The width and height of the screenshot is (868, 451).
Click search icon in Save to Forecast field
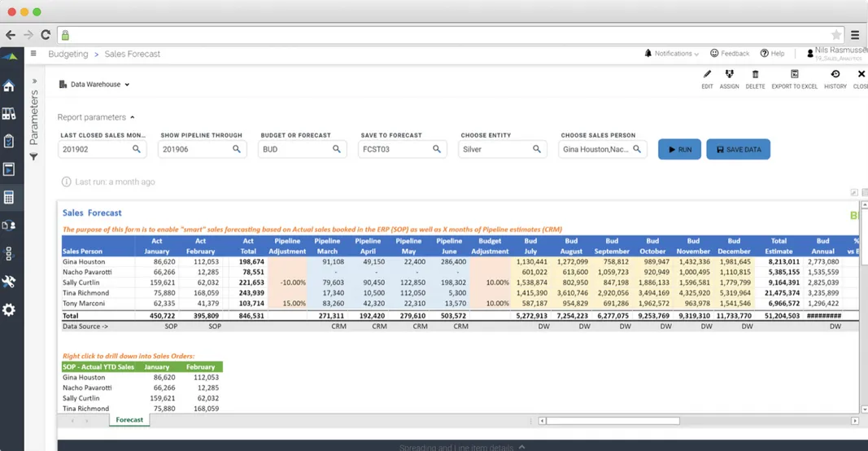(x=437, y=149)
